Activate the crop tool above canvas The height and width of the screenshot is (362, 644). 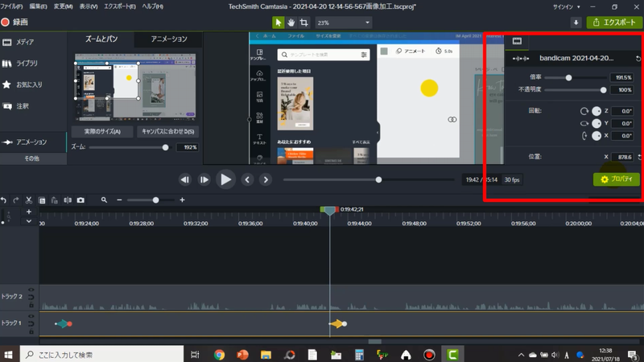304,23
